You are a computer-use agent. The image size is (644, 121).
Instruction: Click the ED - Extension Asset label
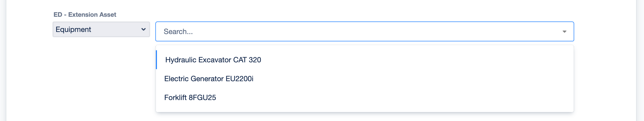[85, 15]
